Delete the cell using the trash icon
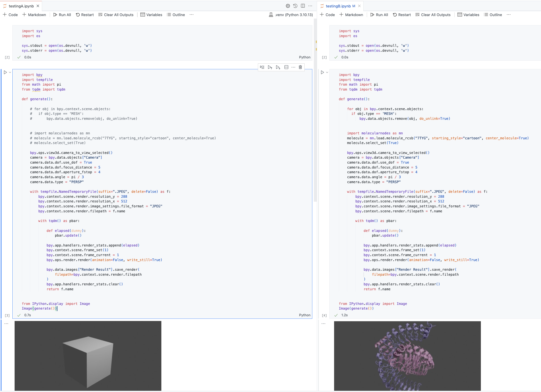Viewport: 541px width, 392px height. tap(300, 67)
